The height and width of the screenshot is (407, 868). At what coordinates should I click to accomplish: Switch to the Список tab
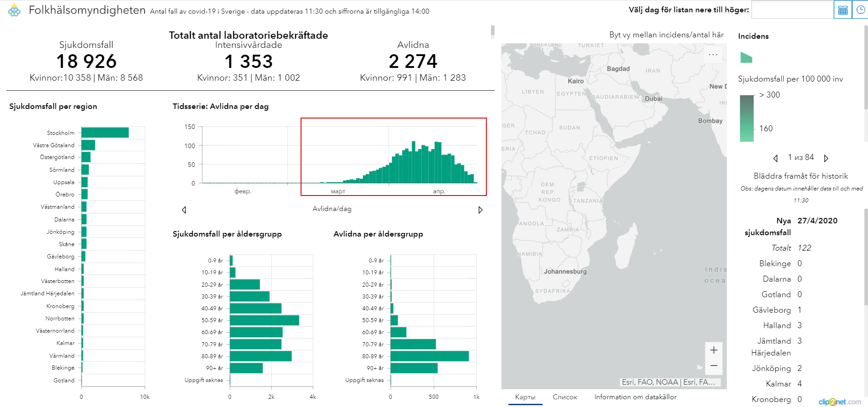[x=565, y=397]
